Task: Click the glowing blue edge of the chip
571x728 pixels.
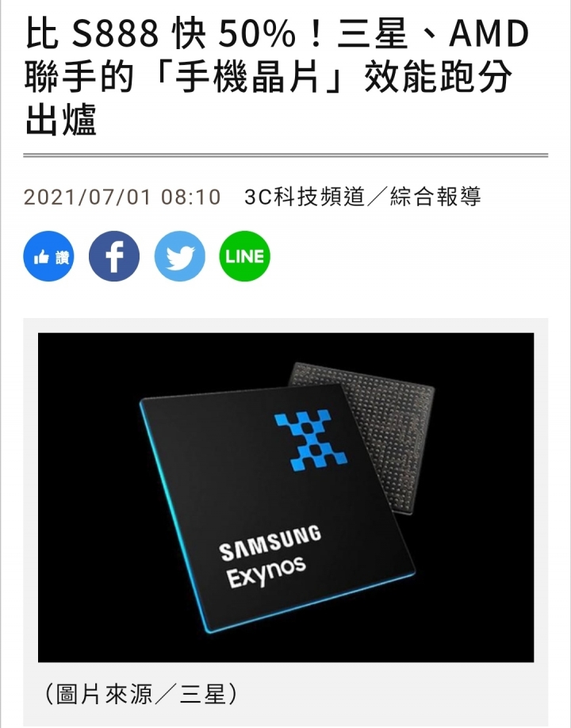Action: [174, 515]
